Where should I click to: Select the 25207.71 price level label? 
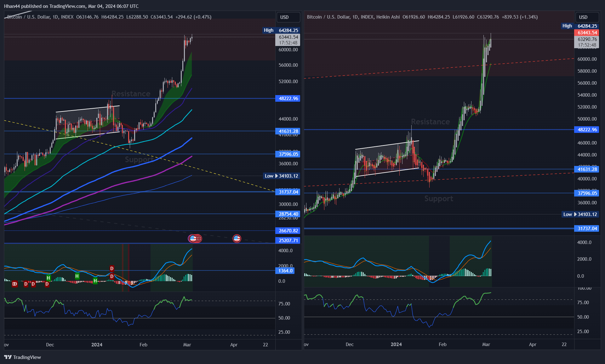[x=288, y=241]
